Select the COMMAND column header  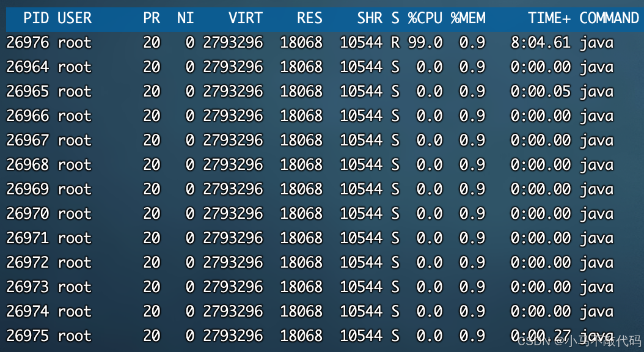[609, 18]
